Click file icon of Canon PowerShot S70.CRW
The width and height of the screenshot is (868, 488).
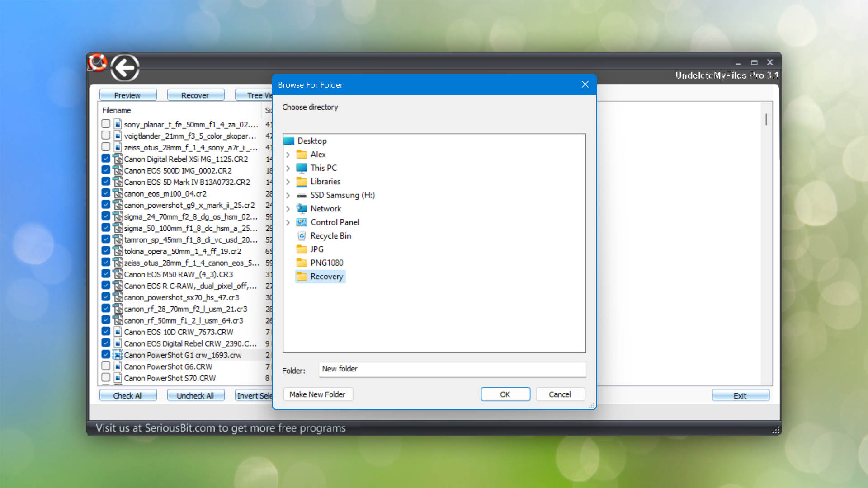click(x=118, y=378)
